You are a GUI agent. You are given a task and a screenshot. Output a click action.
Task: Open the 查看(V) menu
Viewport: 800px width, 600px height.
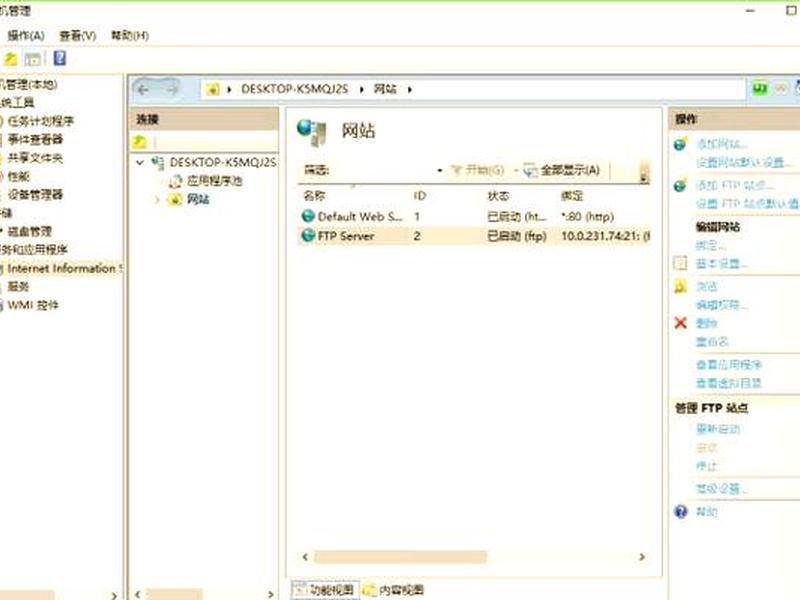78,36
